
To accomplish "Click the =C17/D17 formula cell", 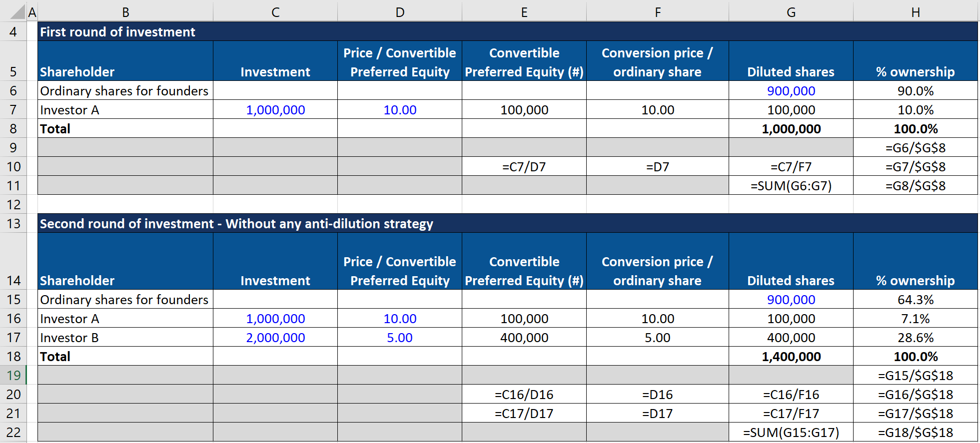I will point(524,414).
